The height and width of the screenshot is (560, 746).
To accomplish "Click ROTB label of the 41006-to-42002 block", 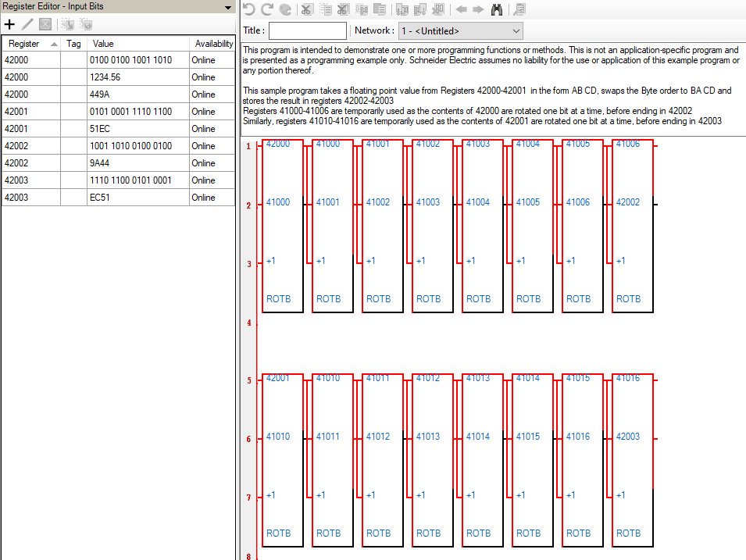I will click(629, 299).
